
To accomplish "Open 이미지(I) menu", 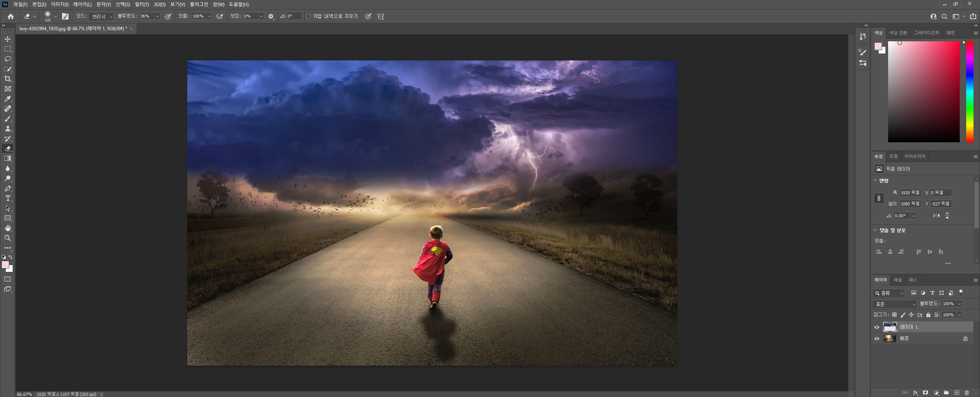I will (60, 4).
